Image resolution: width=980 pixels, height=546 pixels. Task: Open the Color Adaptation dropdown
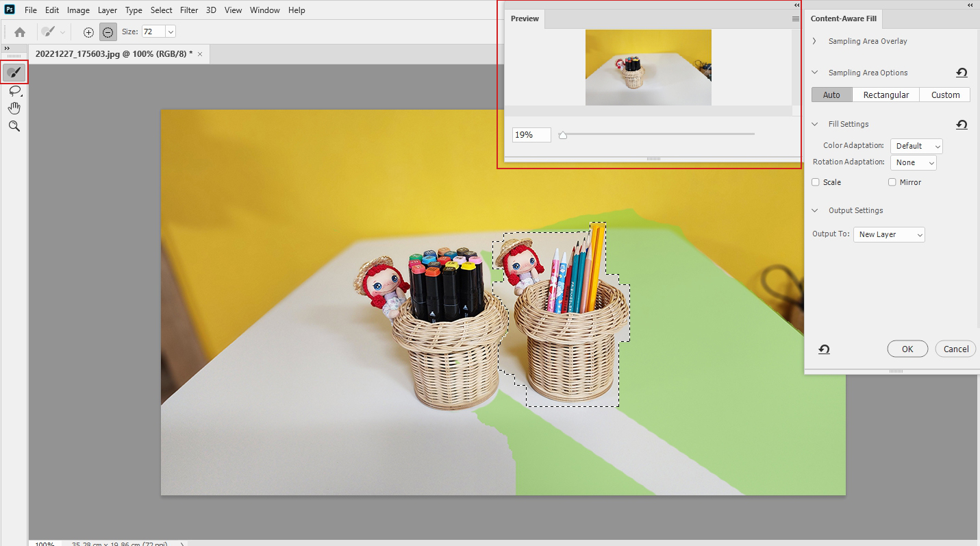point(916,146)
